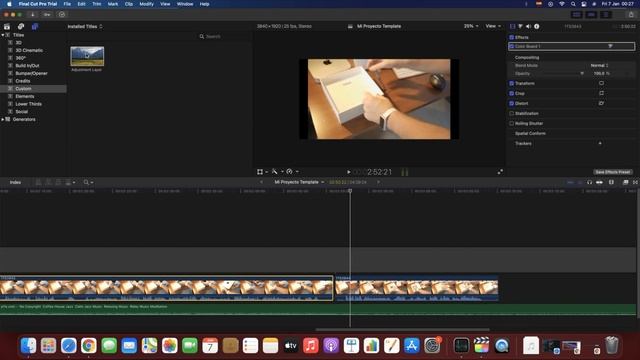Viewport: 640px width, 360px height.
Task: Open the Trim menu
Action: (97, 4)
